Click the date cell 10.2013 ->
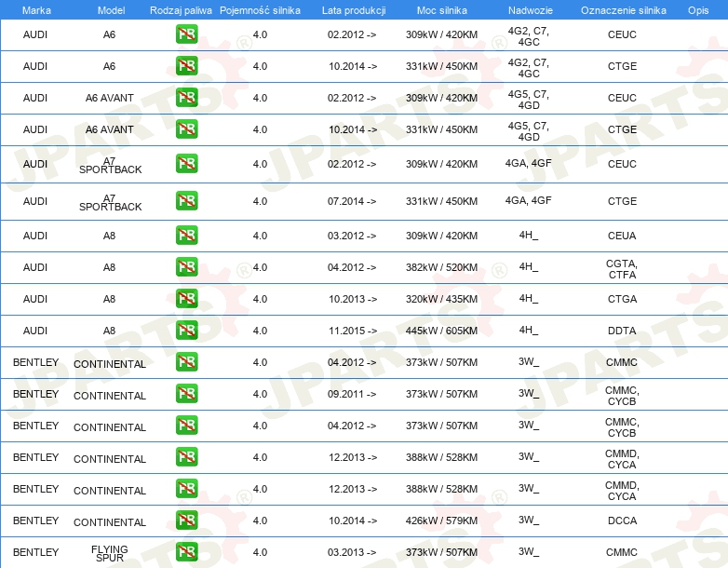This screenshot has width=728, height=568. pyautogui.click(x=353, y=299)
